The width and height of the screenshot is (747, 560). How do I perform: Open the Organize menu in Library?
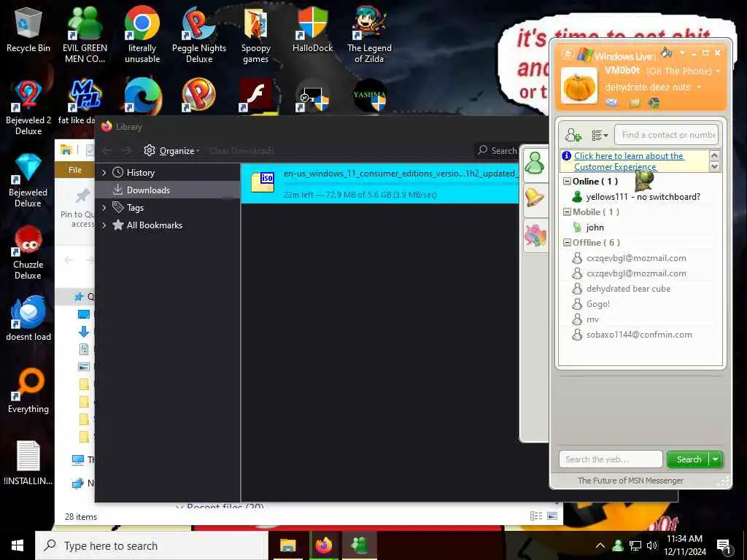[x=171, y=150]
